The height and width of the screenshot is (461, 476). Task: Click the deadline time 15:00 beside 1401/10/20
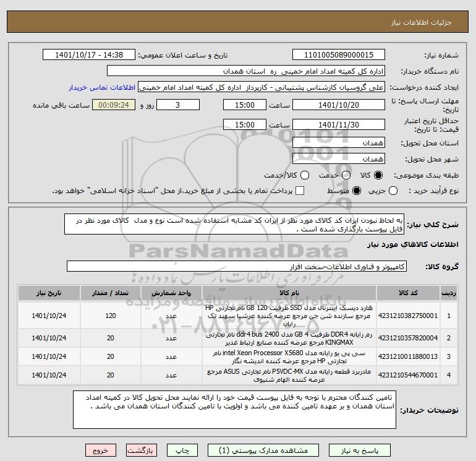[x=245, y=105]
